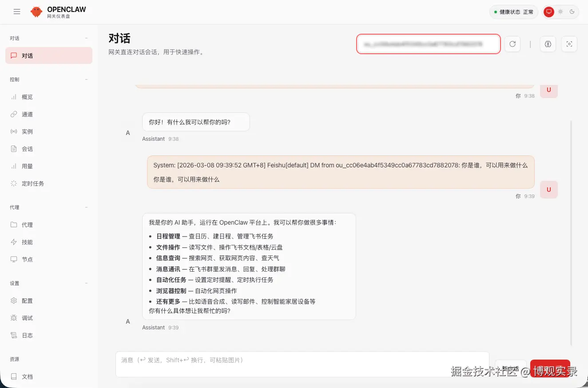The height and width of the screenshot is (388, 588).
Task: Open the 技能 skills lightning icon
Action: [x=14, y=242]
